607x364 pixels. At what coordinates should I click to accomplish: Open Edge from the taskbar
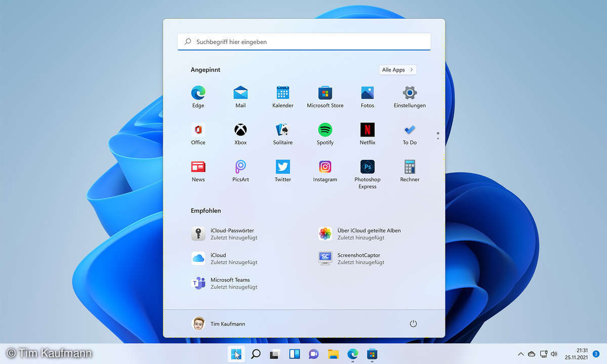click(x=352, y=354)
